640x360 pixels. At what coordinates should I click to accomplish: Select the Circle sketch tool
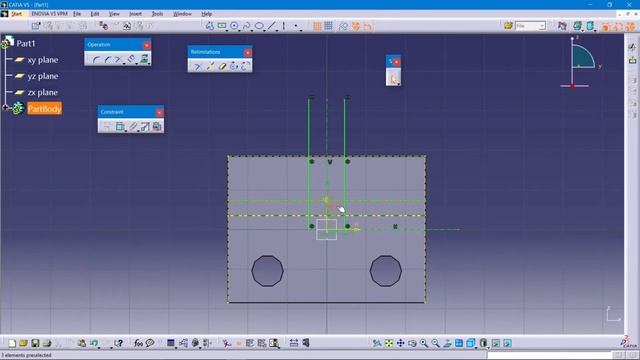(x=234, y=26)
